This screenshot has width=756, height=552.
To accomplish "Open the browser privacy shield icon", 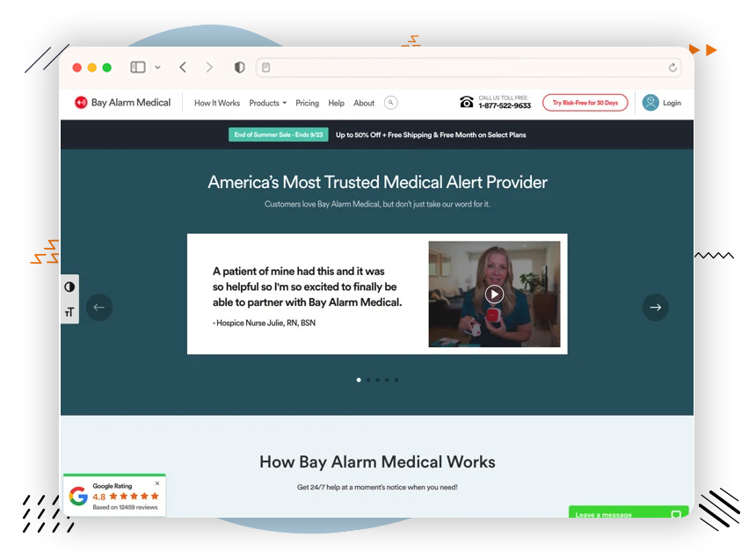I will [238, 67].
